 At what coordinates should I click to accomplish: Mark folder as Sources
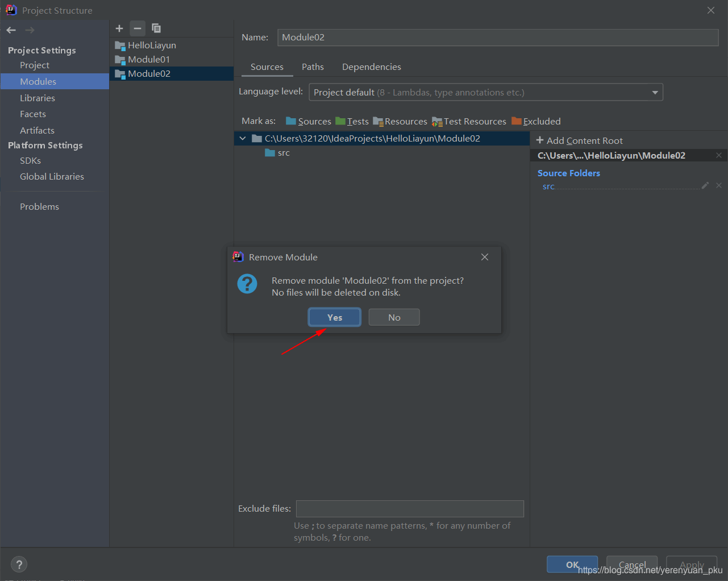tap(309, 121)
